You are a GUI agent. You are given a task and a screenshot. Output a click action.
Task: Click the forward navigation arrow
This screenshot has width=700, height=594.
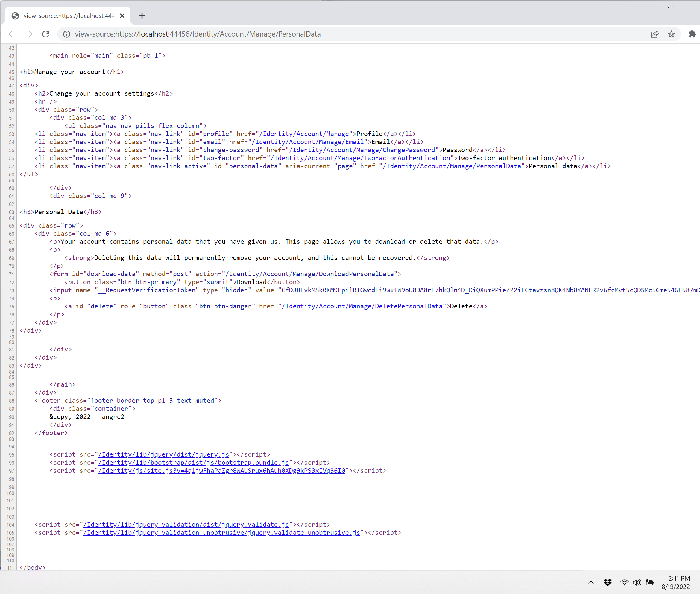pos(29,34)
